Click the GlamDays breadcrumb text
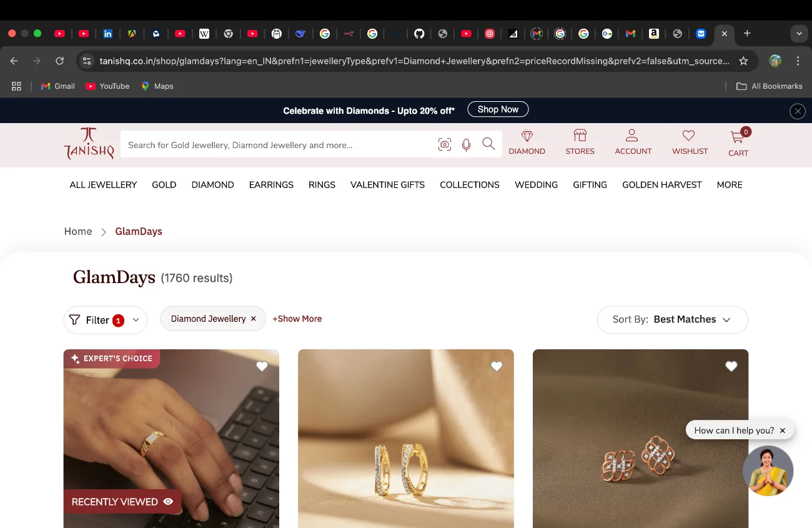This screenshot has width=812, height=528. pos(139,231)
